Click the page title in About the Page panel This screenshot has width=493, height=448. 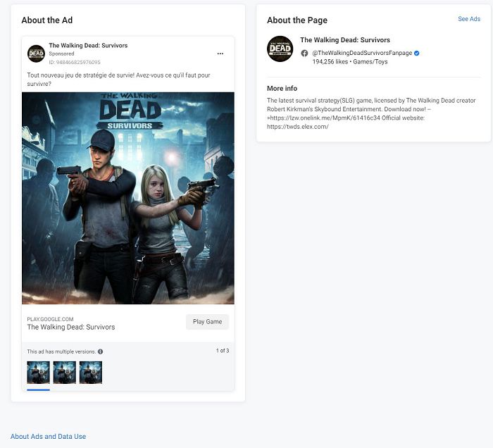(x=344, y=40)
